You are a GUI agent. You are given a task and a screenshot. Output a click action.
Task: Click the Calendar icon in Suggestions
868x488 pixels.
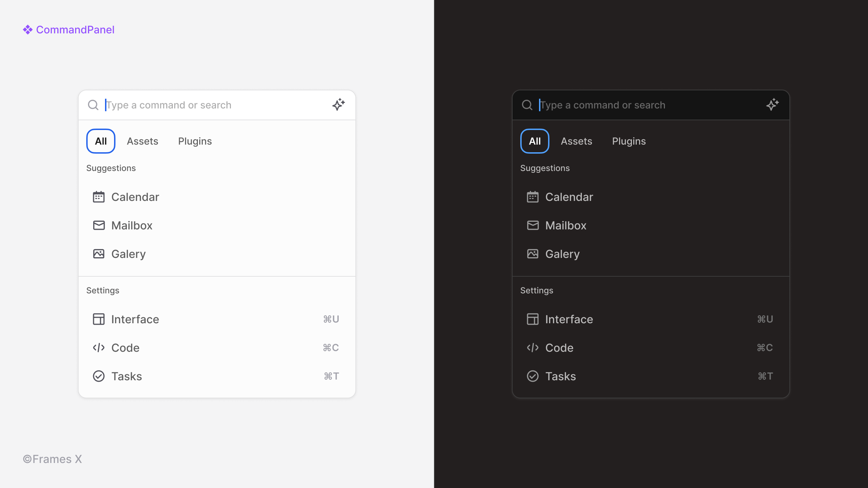coord(98,197)
